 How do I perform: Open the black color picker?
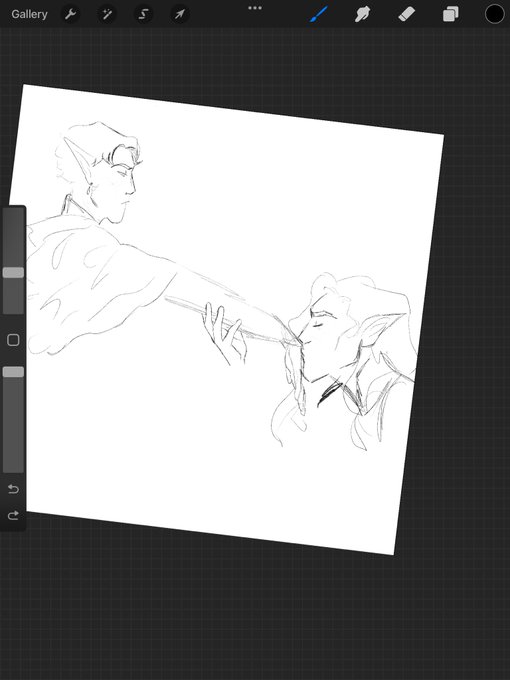point(494,14)
